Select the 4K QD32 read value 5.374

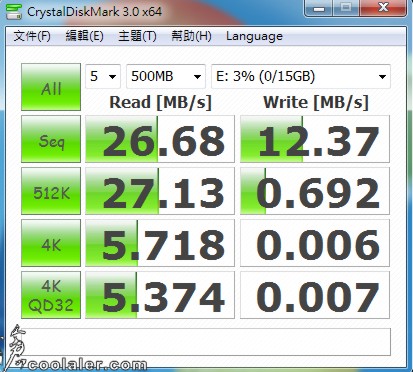160,295
